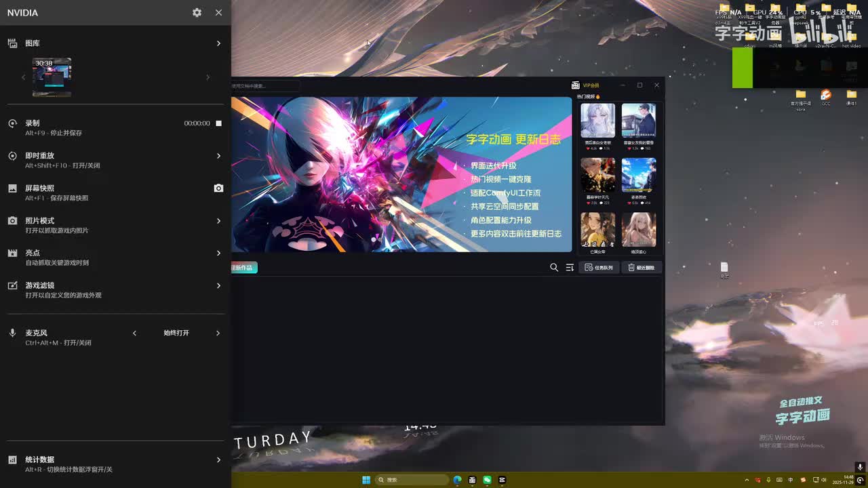
Task: Open NVIDIA overlay settings gear
Action: point(197,12)
